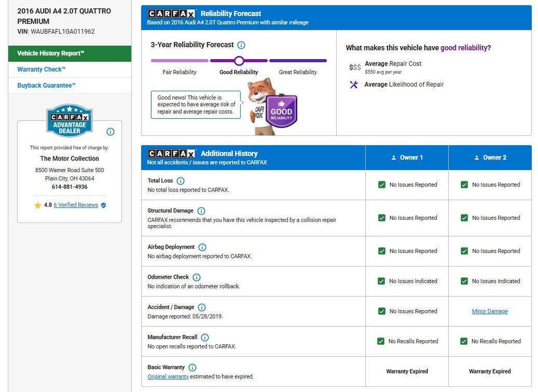538x392 pixels.
Task: Click Owner 1 Manufacturer Recall green checkmark
Action: pos(381,341)
